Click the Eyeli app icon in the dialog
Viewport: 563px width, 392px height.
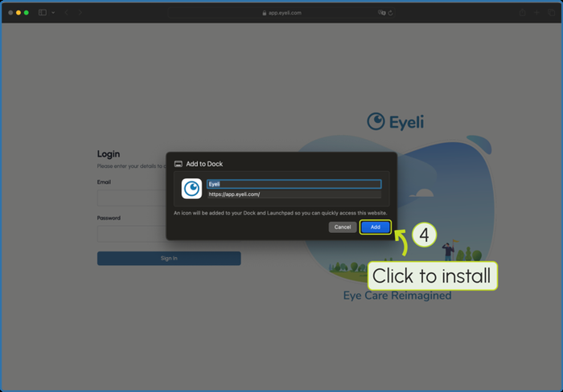[191, 189]
